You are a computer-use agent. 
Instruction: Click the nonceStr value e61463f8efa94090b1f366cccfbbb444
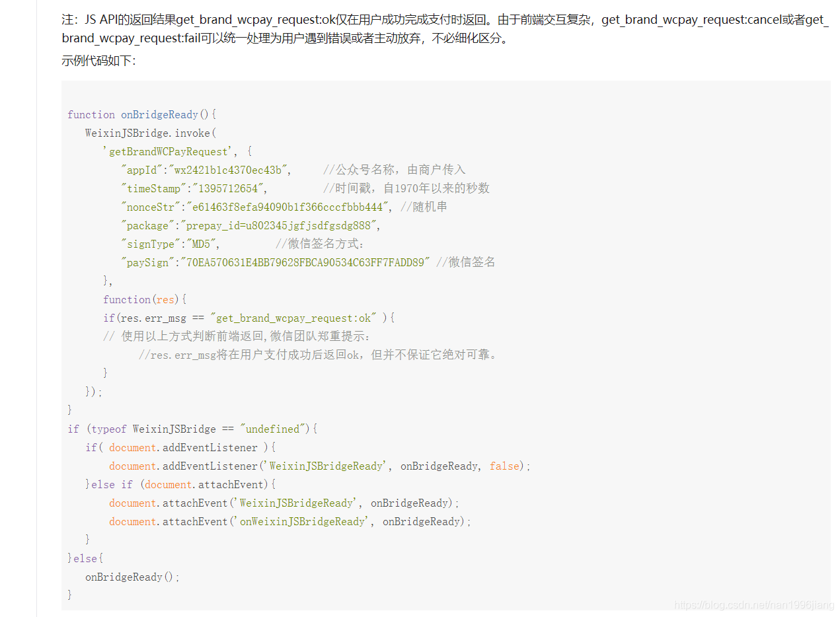288,207
